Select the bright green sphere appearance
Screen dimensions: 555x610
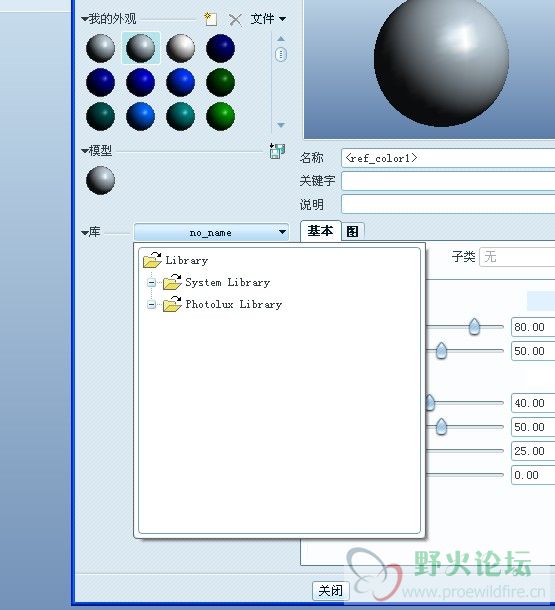pos(221,116)
